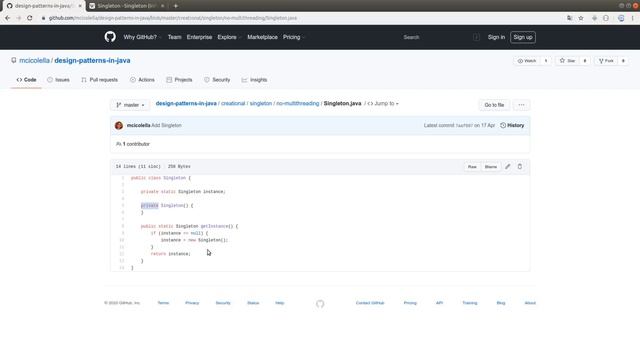Screen dimensions: 640x360
Task: Click creational in the breadcrumb path
Action: coord(233,104)
